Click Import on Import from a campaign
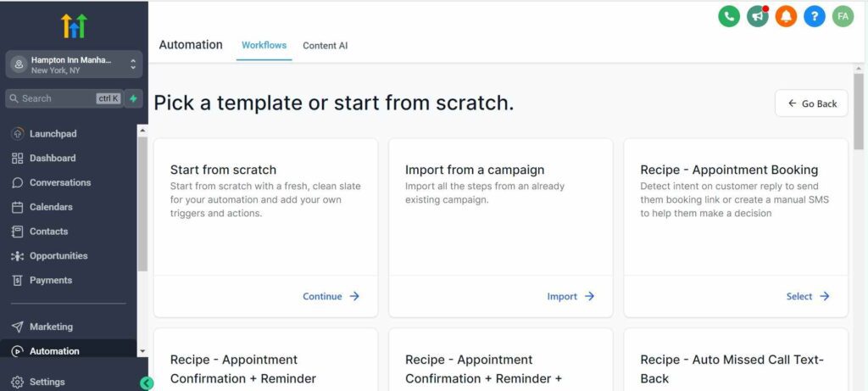The height and width of the screenshot is (391, 868). [x=570, y=297]
